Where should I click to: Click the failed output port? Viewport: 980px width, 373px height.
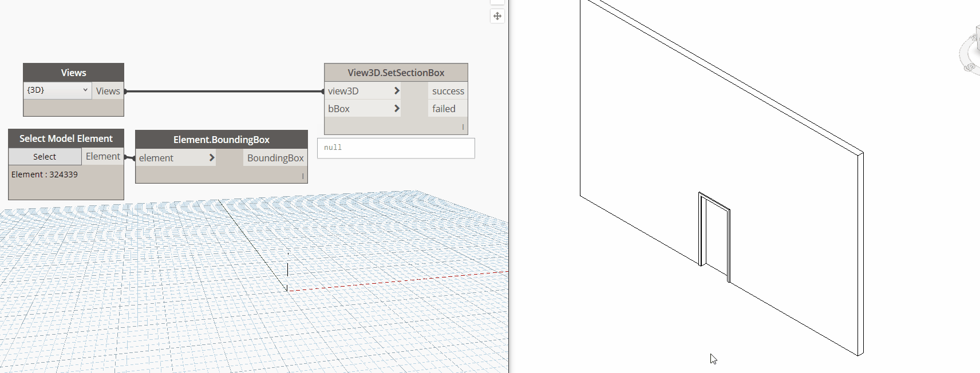coord(444,109)
